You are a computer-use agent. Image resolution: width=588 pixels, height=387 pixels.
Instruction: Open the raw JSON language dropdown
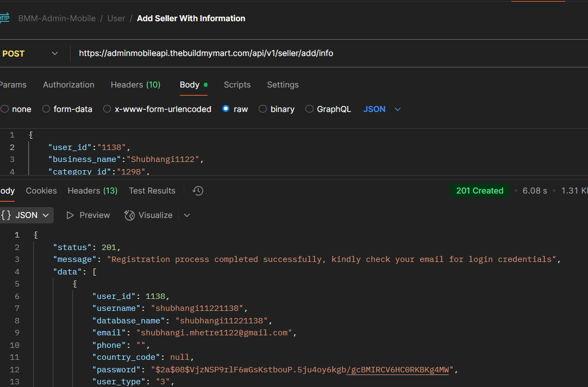click(382, 109)
